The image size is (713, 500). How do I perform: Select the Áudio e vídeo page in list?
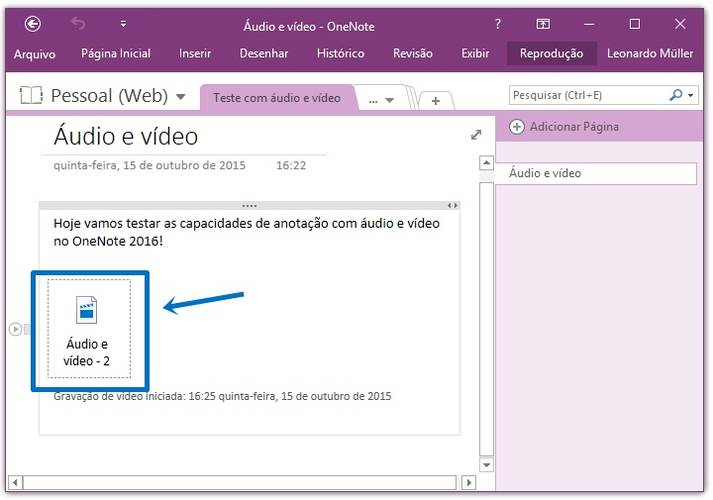[x=596, y=173]
